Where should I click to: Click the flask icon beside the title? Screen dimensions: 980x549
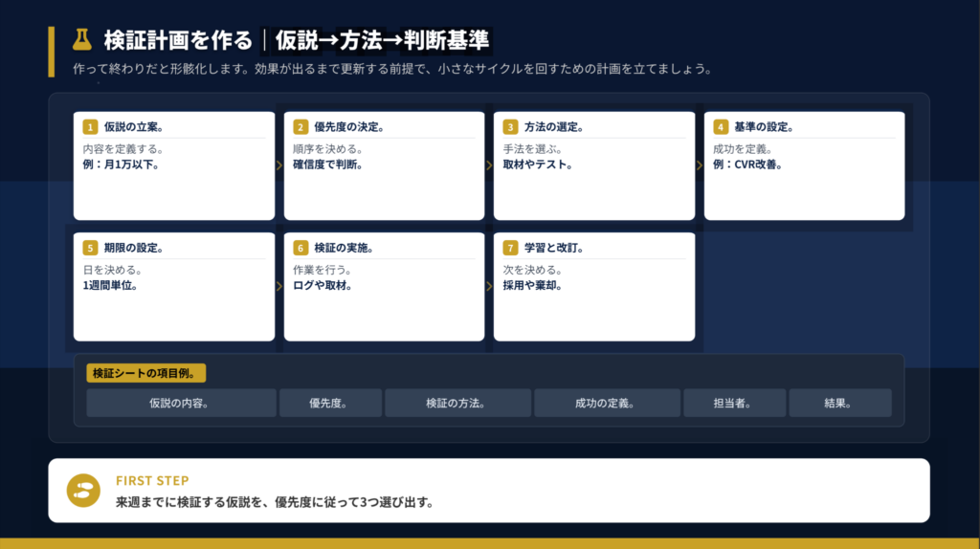pyautogui.click(x=81, y=39)
